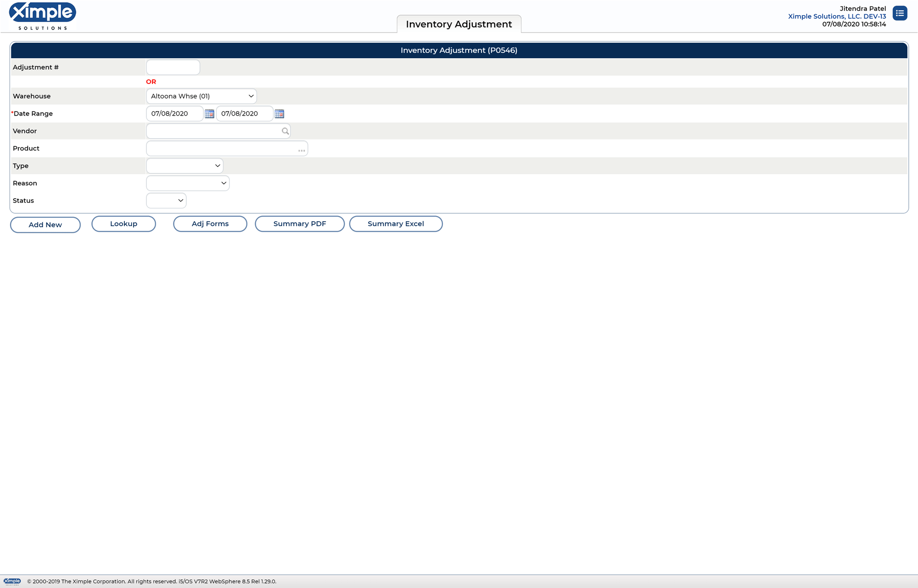
Task: Click the Adj Forms button
Action: 210,224
